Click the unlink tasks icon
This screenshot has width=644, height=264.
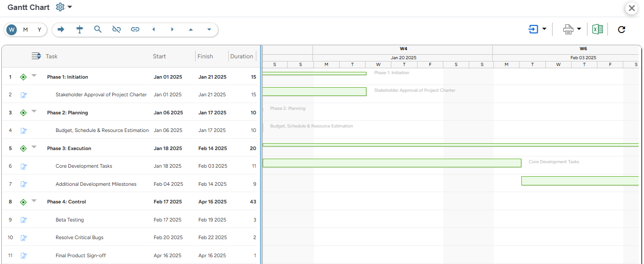tap(116, 29)
